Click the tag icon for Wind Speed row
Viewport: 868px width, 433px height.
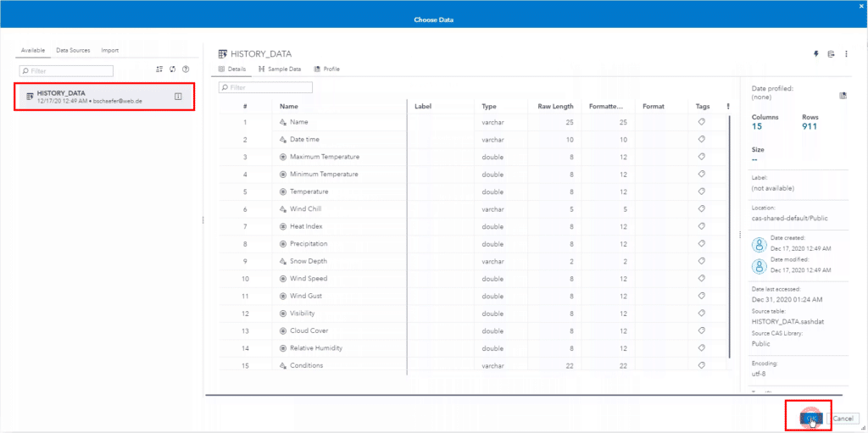click(701, 278)
